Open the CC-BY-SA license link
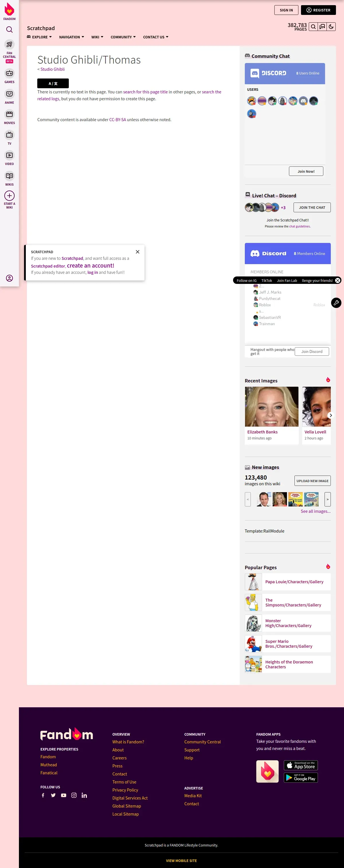Viewport: 344px width, 868px height. [117, 120]
